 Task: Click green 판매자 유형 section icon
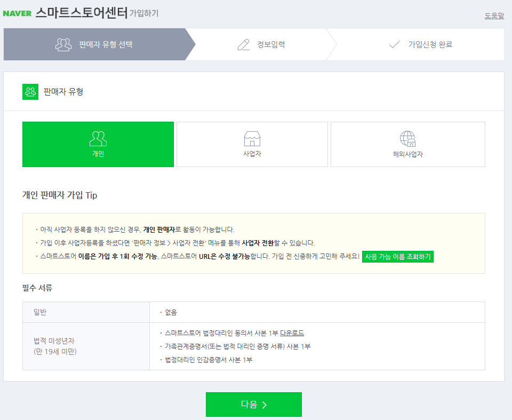pos(30,92)
